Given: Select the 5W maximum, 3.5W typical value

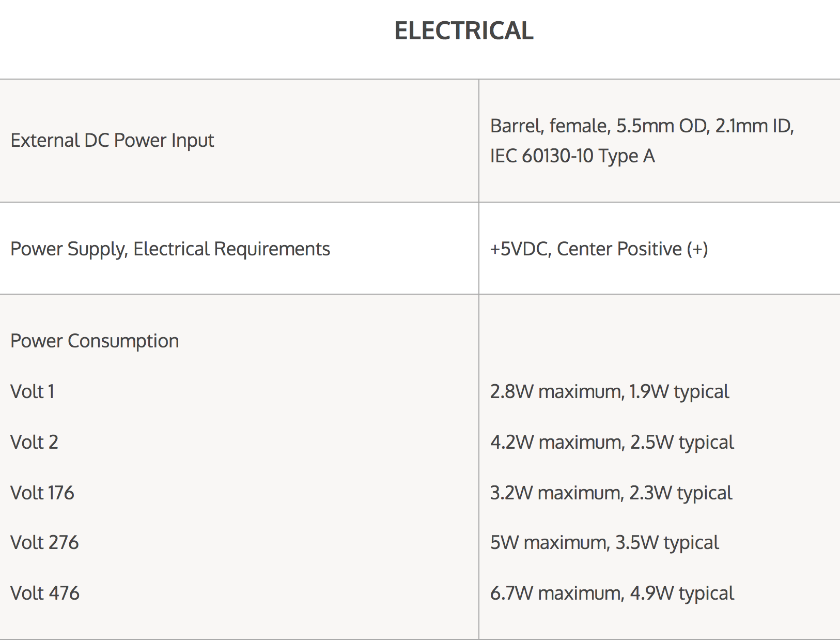Looking at the screenshot, I should tap(604, 542).
